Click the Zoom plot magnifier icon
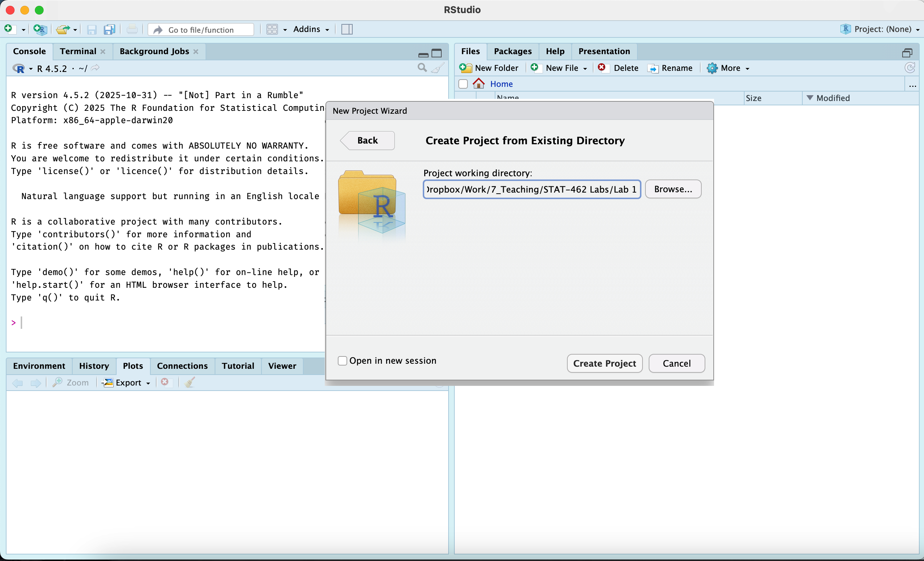The width and height of the screenshot is (924, 561). pyautogui.click(x=58, y=382)
